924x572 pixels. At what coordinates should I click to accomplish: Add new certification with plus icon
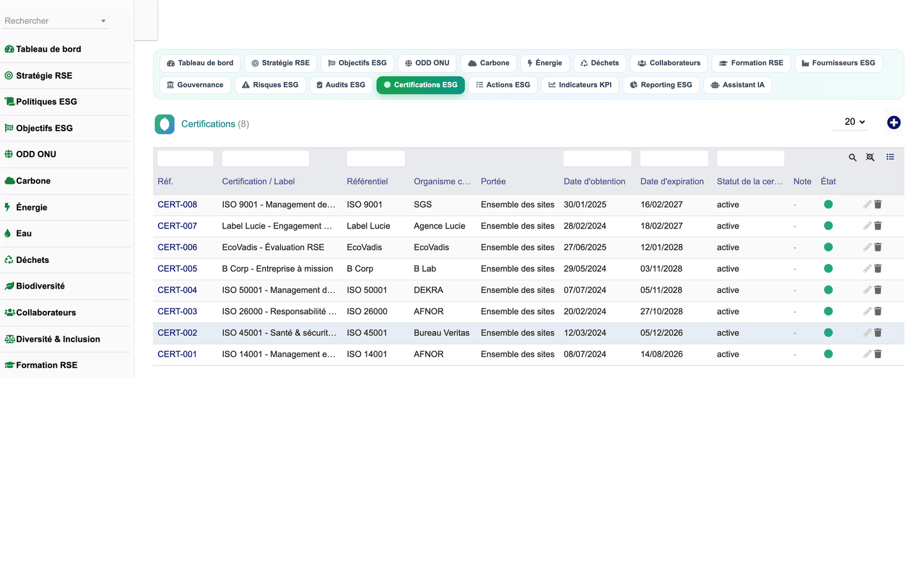click(894, 122)
